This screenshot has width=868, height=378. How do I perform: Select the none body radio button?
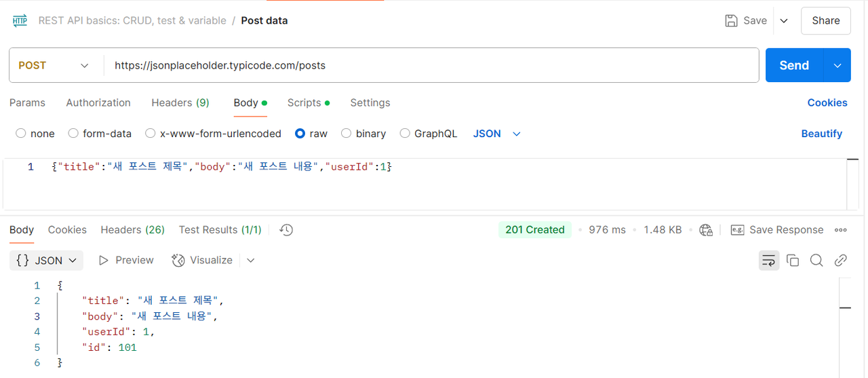point(21,134)
